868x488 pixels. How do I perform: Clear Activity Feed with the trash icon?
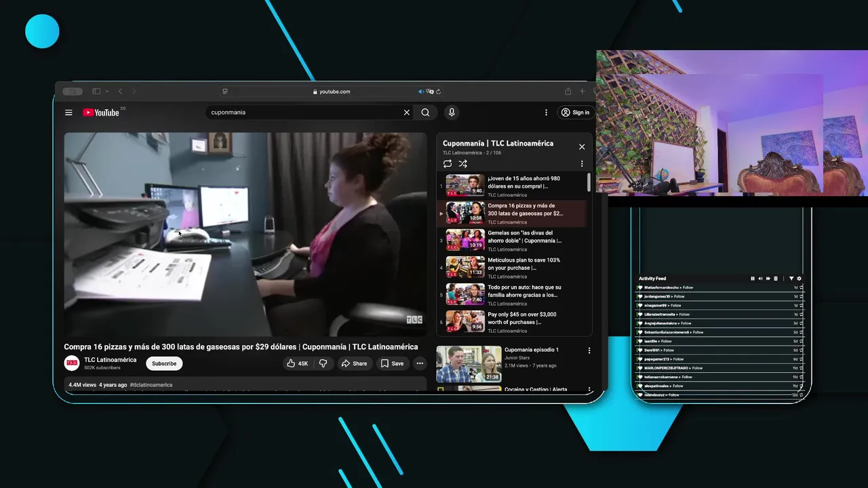tap(775, 279)
